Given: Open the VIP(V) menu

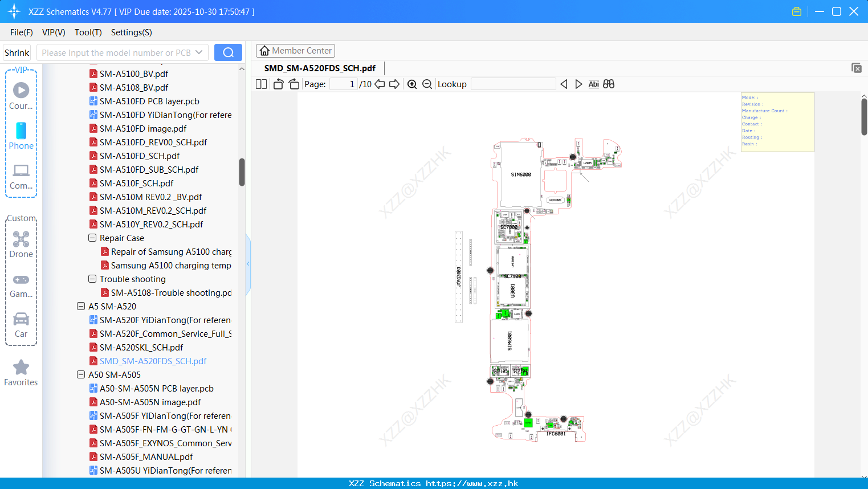Looking at the screenshot, I should pos(54,32).
